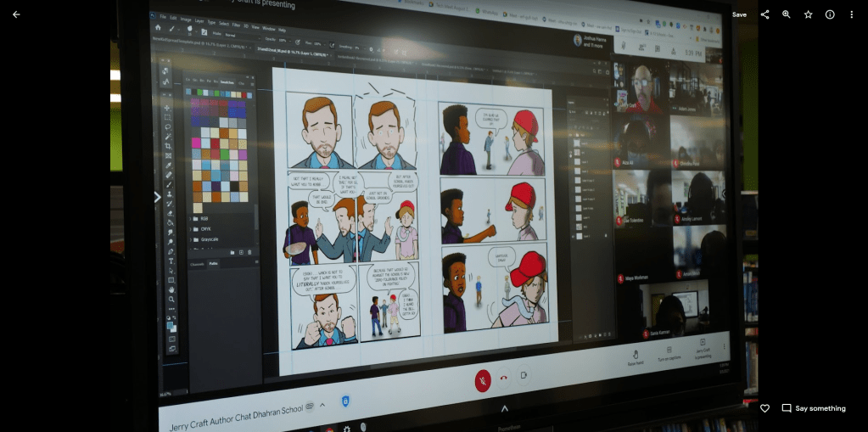Go back using the top-left arrow
868x432 pixels.
click(x=16, y=14)
